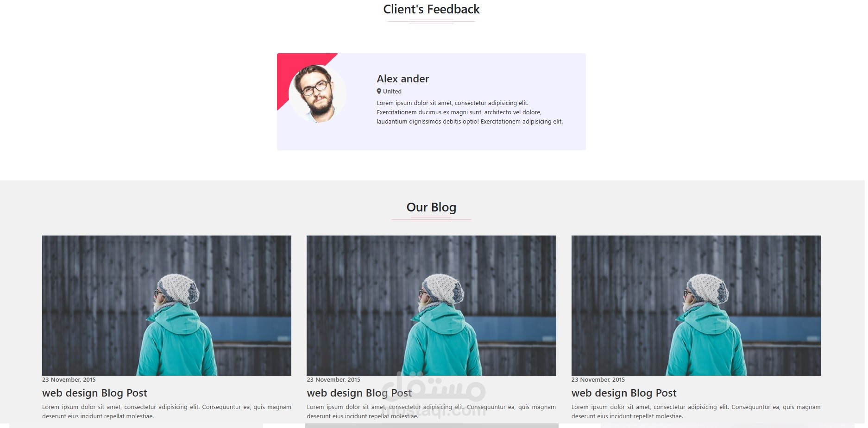The height and width of the screenshot is (428, 868).
Task: Click the United location label
Action: coord(392,92)
